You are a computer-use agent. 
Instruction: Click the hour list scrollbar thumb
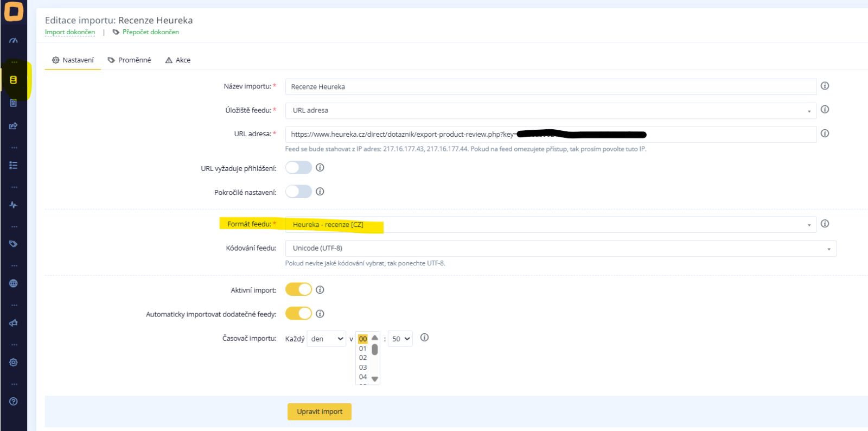pyautogui.click(x=375, y=350)
